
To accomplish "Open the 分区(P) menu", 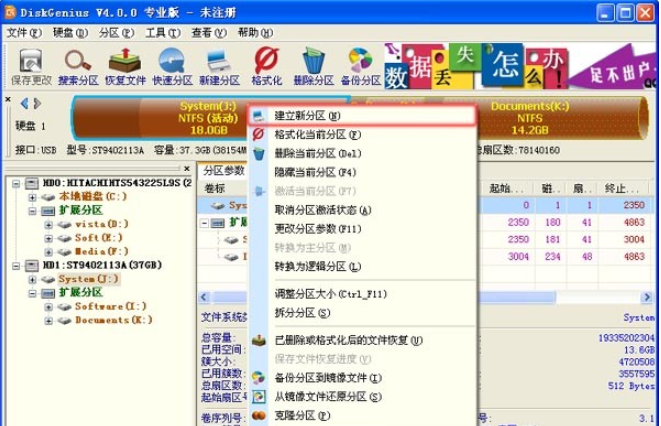I will (116, 32).
